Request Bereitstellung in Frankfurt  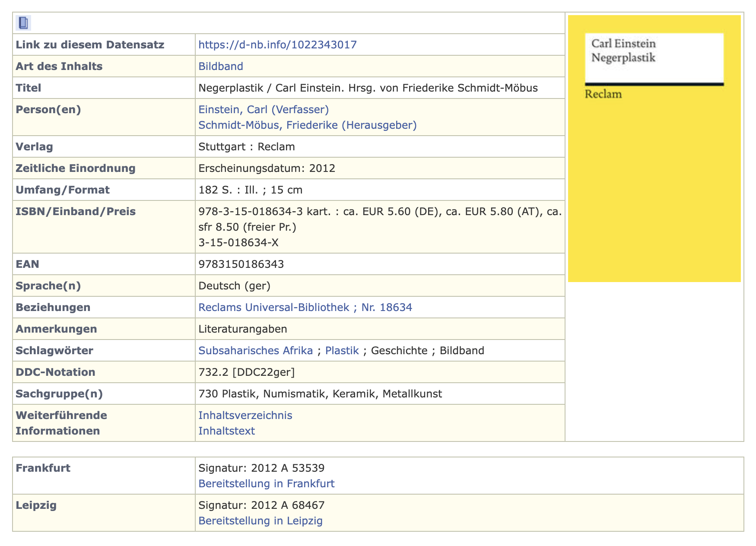pyautogui.click(x=266, y=484)
